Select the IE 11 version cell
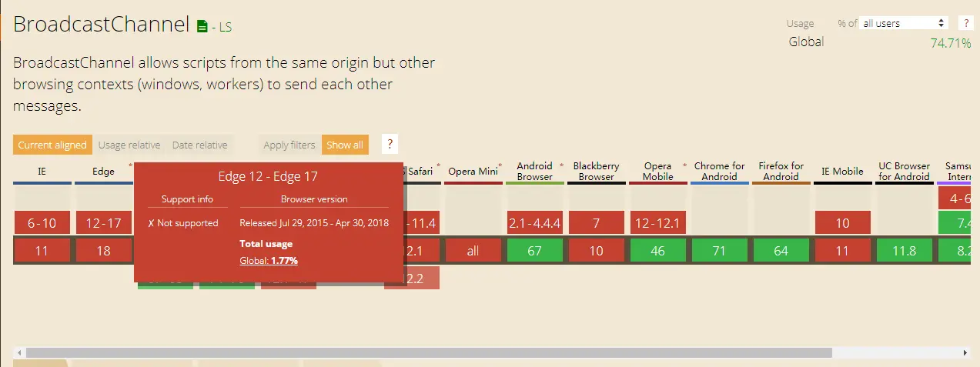The height and width of the screenshot is (367, 980). click(42, 251)
